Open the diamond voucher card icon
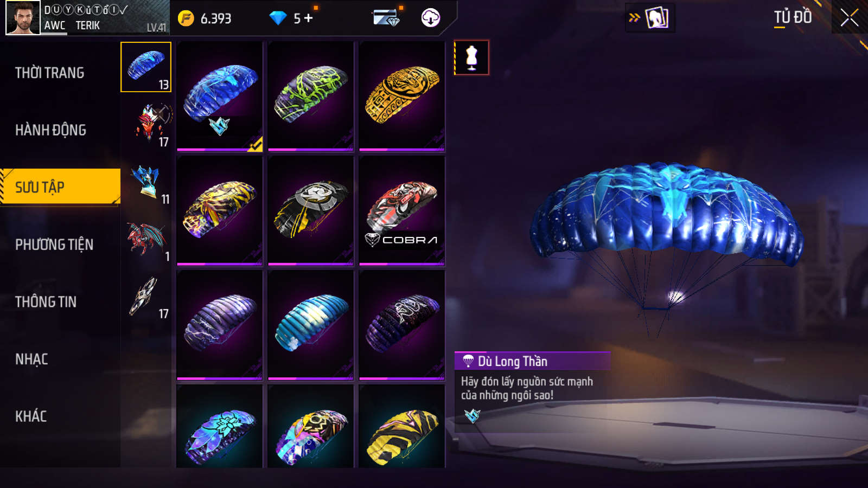The height and width of the screenshot is (488, 868). 387,18
